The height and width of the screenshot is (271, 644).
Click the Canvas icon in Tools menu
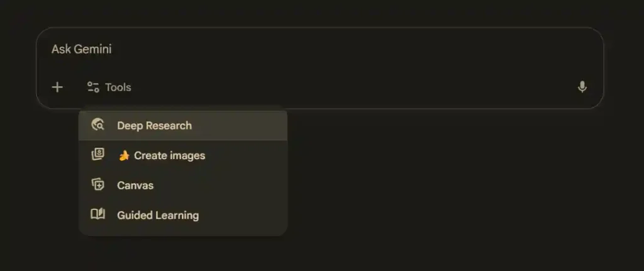(97, 185)
